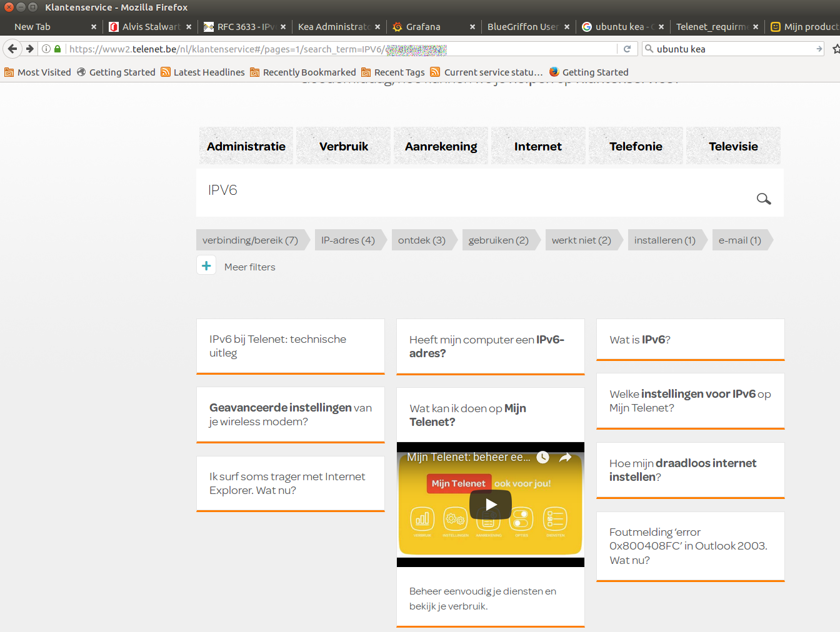Image resolution: width=840 pixels, height=632 pixels.
Task: Close the BlueGriffon User tab
Action: pyautogui.click(x=567, y=27)
